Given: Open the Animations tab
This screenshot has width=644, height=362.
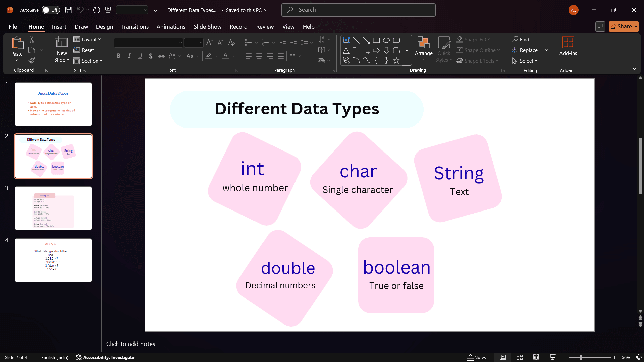Looking at the screenshot, I should pos(171,27).
